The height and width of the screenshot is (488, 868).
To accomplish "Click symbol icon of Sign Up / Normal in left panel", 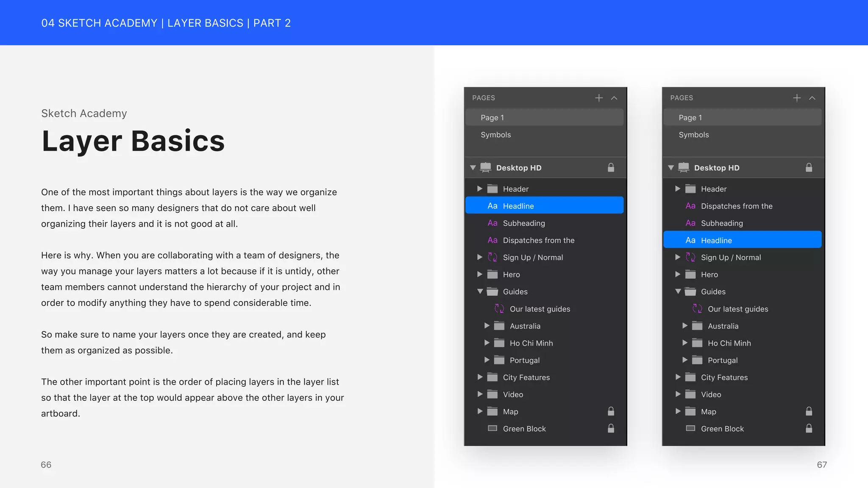I will point(492,257).
